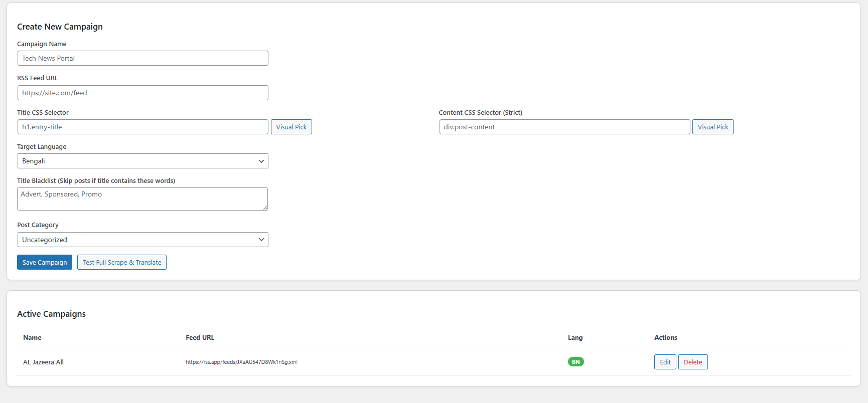Expand the Post Category dropdown
The width and height of the screenshot is (868, 403).
tap(142, 240)
